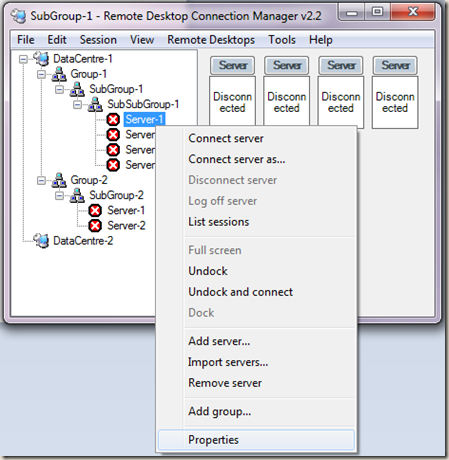
Task: Open the Tools menu
Action: click(x=282, y=40)
